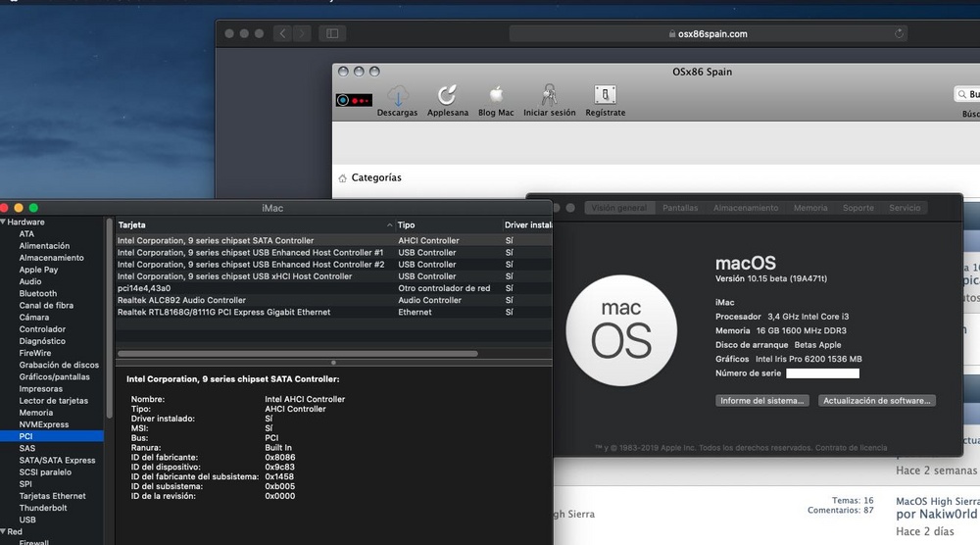This screenshot has width=980, height=545.
Task: Select the highlighted PCI sidebar item
Action: [52, 436]
